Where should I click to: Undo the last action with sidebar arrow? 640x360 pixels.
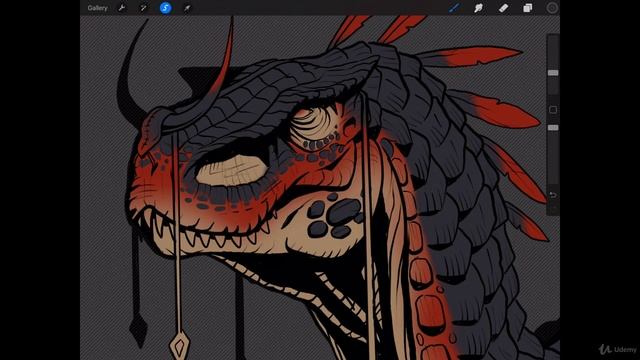click(553, 195)
